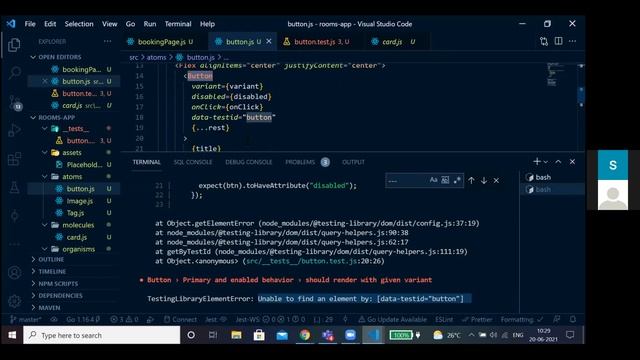
Task: Maximize the terminal panel size
Action: point(558,162)
